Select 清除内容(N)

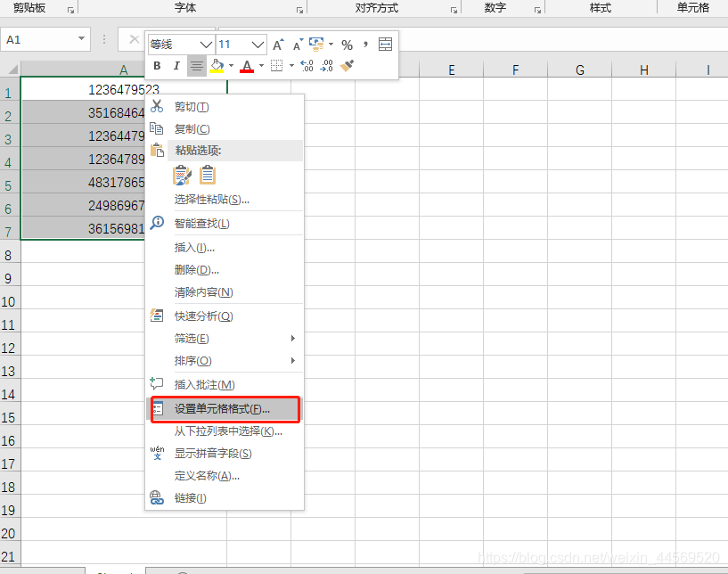tap(225, 292)
